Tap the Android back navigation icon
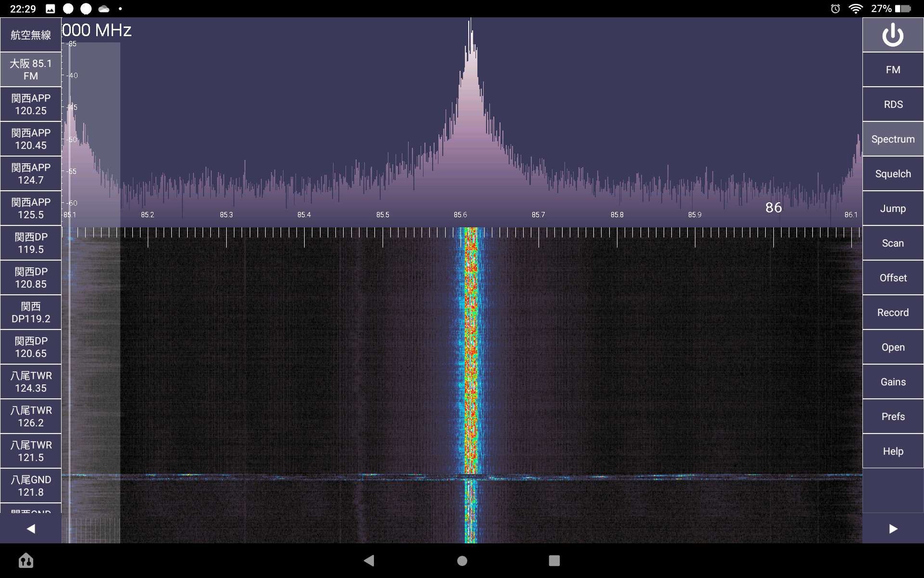Image resolution: width=924 pixels, height=578 pixels. pos(369,560)
